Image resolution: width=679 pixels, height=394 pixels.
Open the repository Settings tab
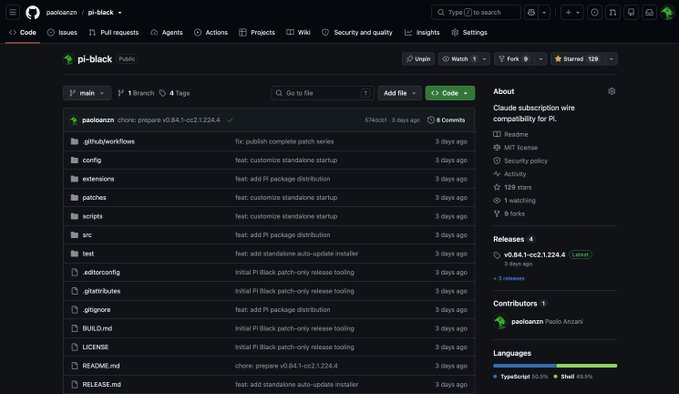point(469,32)
